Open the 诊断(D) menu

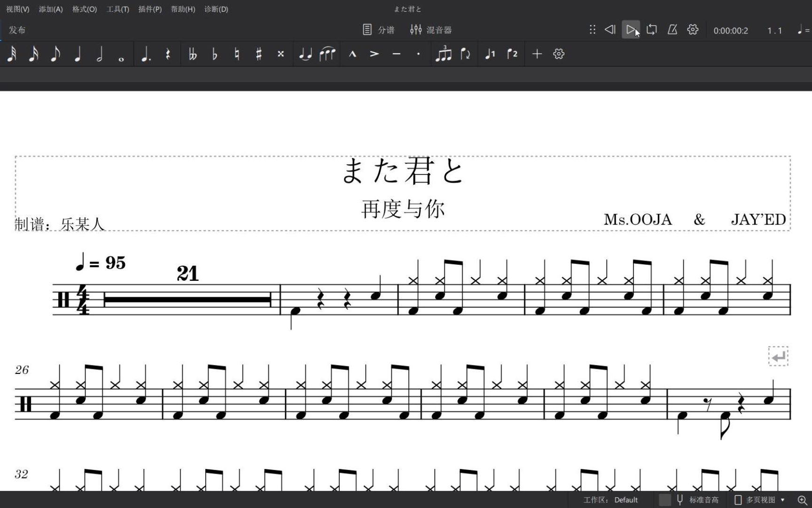coord(216,9)
